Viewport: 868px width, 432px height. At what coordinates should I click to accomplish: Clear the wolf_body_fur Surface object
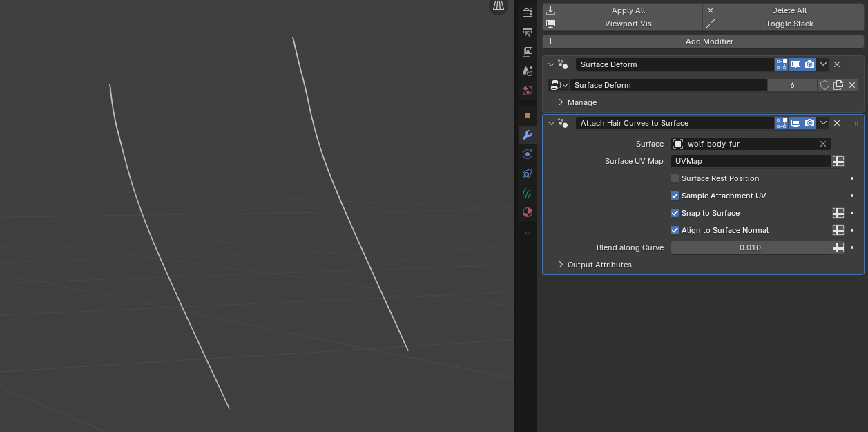(823, 144)
